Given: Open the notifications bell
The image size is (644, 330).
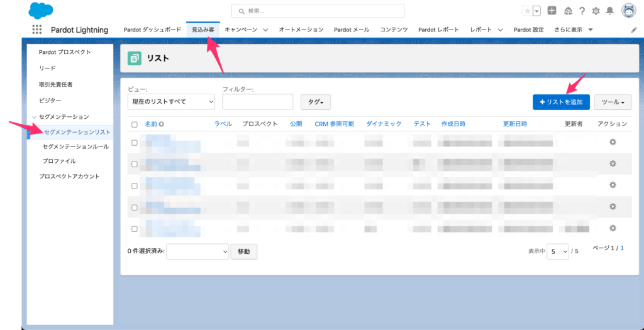Looking at the screenshot, I should [610, 11].
